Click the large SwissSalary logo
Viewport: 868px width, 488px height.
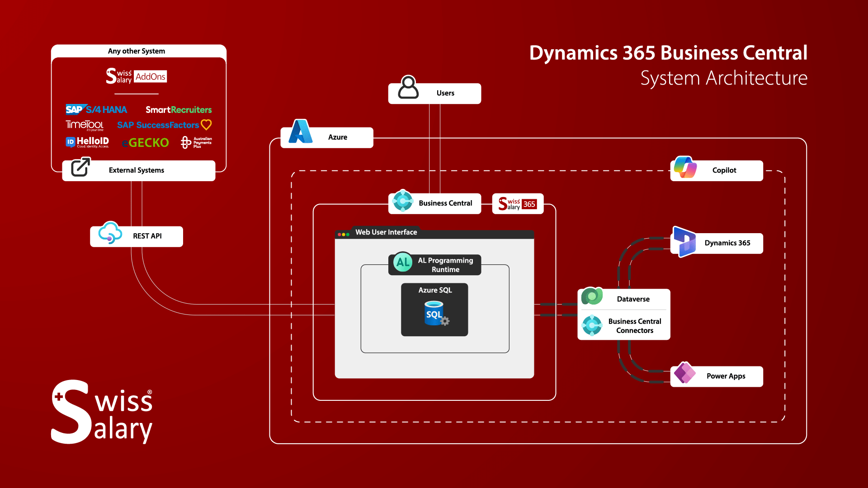tap(103, 412)
